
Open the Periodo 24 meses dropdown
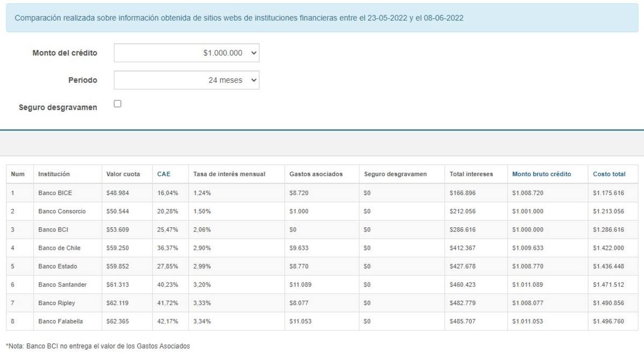click(186, 80)
